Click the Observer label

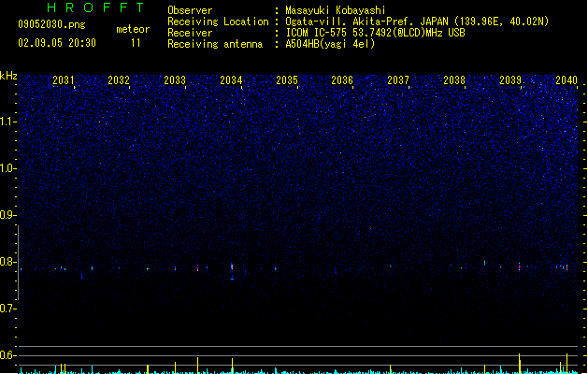tap(190, 10)
